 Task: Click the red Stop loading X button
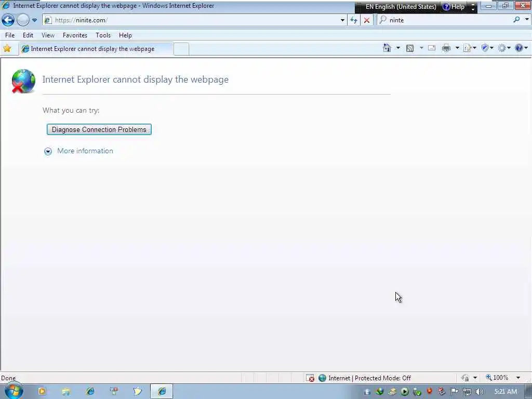pos(366,20)
